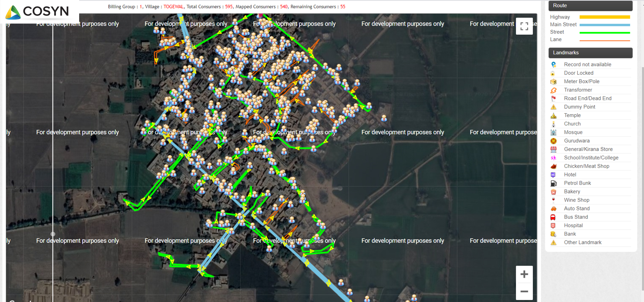Click the Landmarks panel header
This screenshot has width=644, height=302.
click(x=591, y=53)
